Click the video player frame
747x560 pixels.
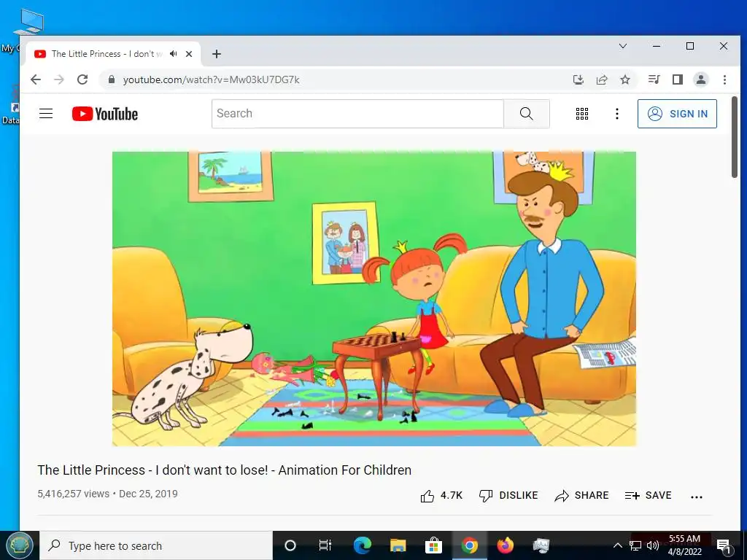(x=374, y=298)
